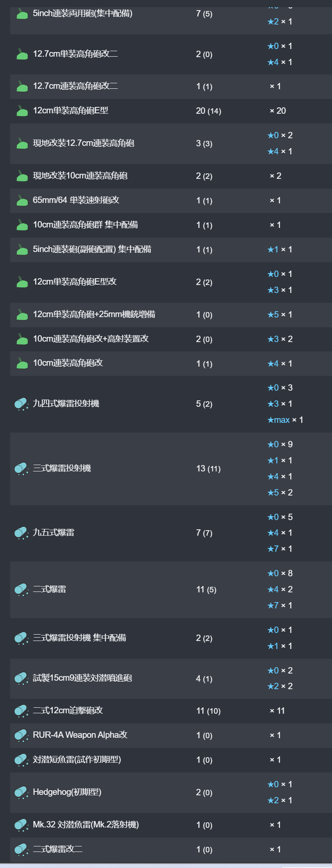Select the depth charge icon beside 九四式爆雷投射機
Screen dimensions: 332x868
[22, 404]
